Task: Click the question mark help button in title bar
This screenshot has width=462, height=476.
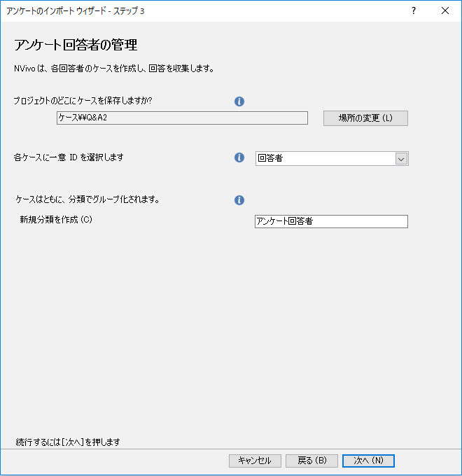Action: [414, 10]
